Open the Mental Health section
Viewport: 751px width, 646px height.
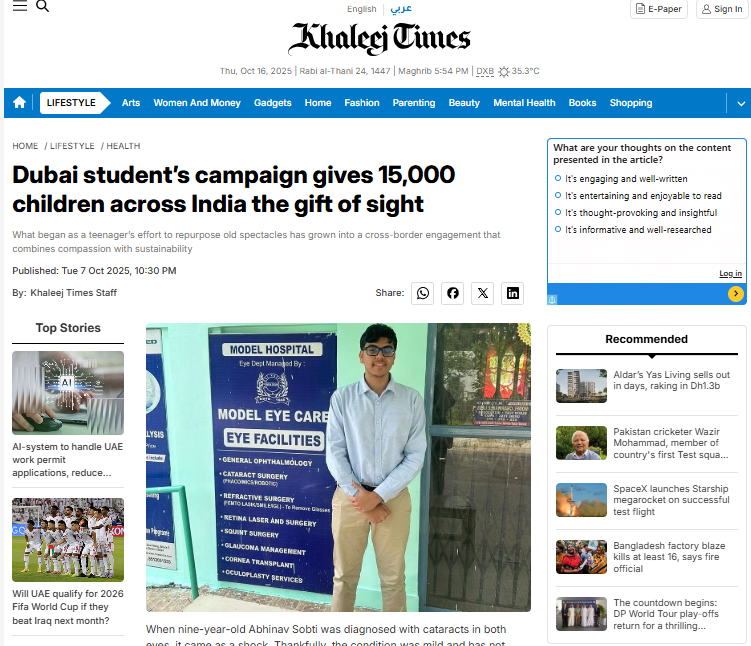tap(524, 103)
